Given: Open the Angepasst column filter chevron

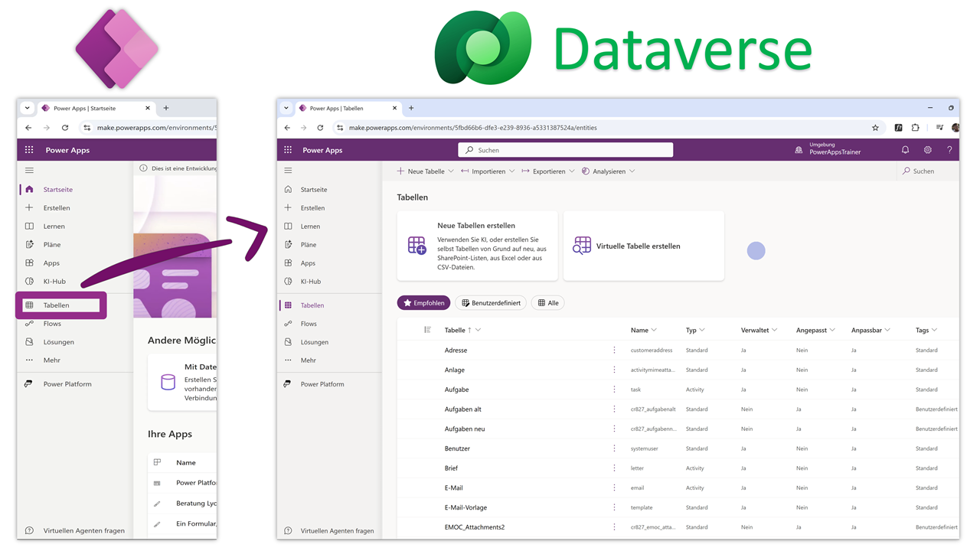Looking at the screenshot, I should [x=832, y=330].
